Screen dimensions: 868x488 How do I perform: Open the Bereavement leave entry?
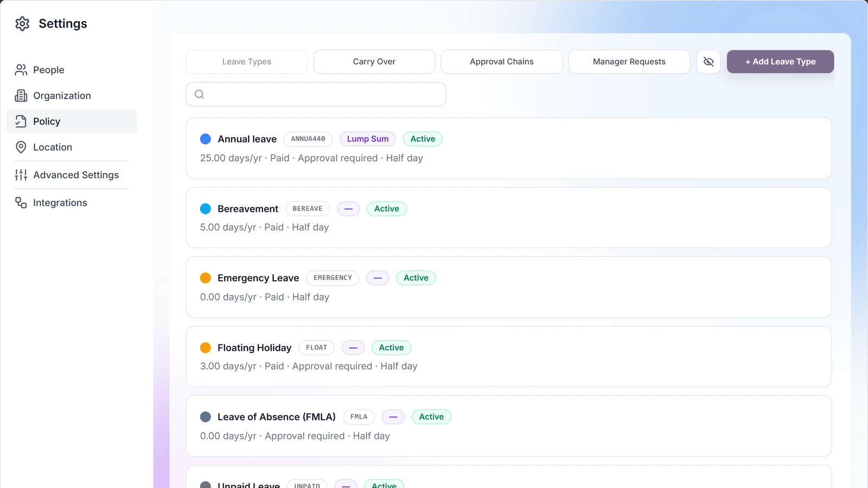click(x=509, y=217)
